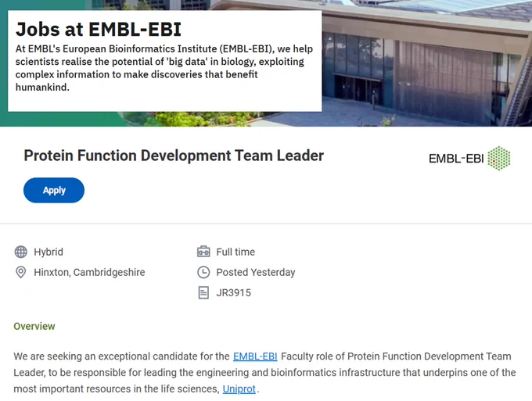Viewport: 532px width, 401px height.
Task: Click the Posted Yesterday text
Action: (x=256, y=272)
